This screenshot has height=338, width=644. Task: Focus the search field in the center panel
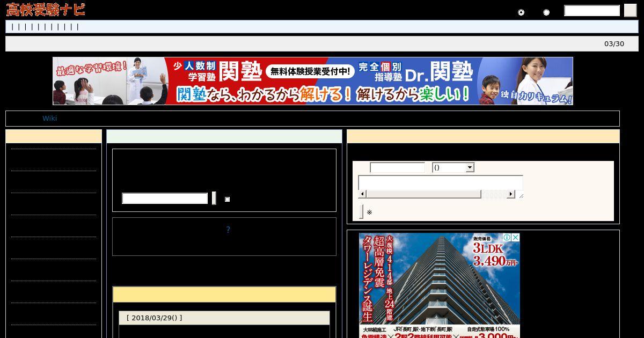tap(165, 199)
